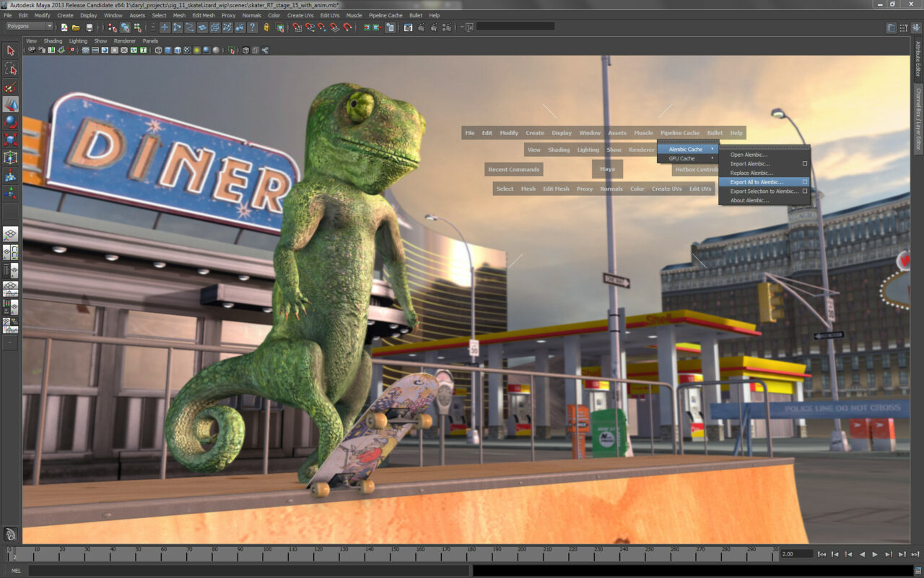Click the open scene folder icon

coord(76,27)
